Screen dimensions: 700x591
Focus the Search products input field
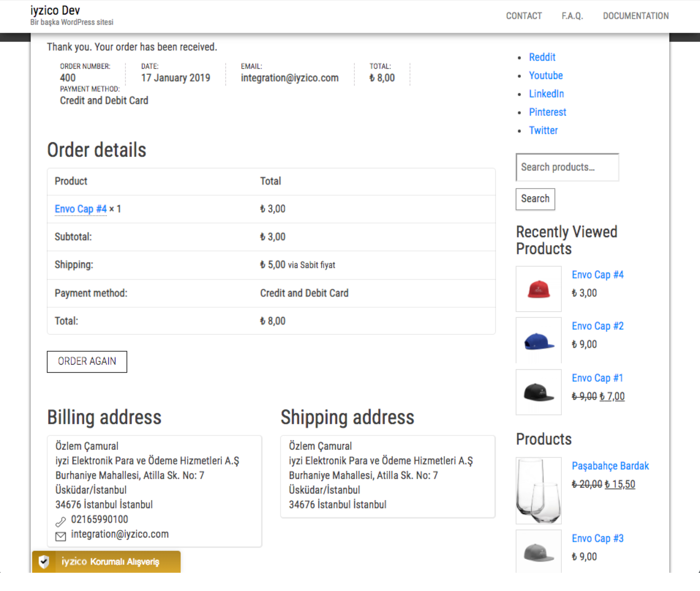[x=567, y=167]
